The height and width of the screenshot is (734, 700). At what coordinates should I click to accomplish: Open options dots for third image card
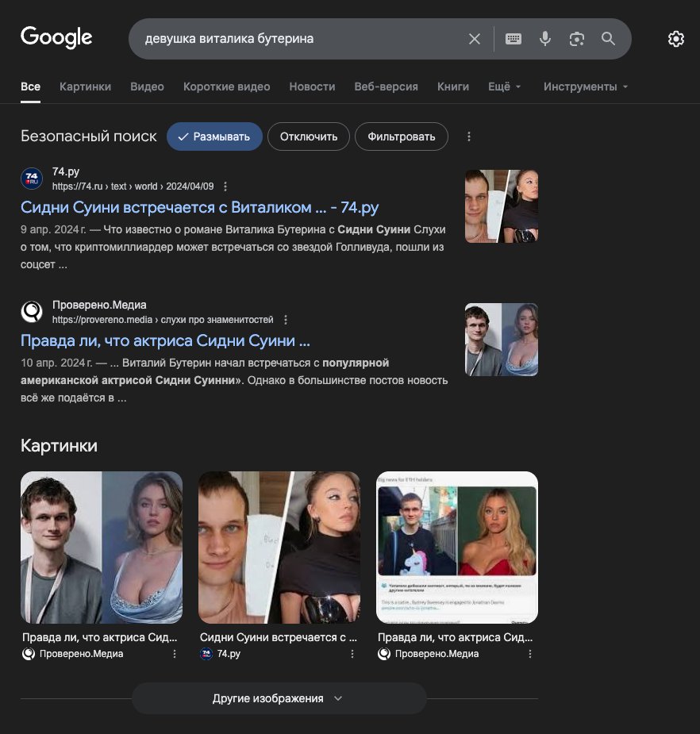tap(530, 654)
